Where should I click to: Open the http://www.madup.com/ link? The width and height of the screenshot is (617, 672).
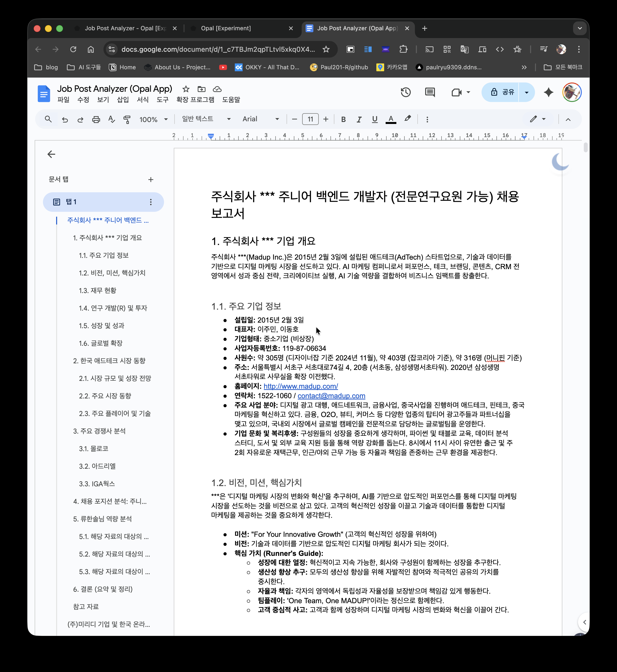[300, 386]
